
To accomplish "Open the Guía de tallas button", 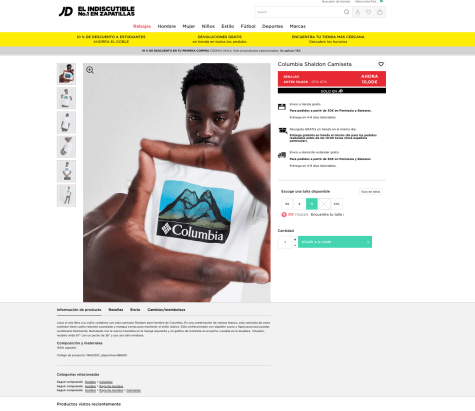I will pyautogui.click(x=371, y=192).
